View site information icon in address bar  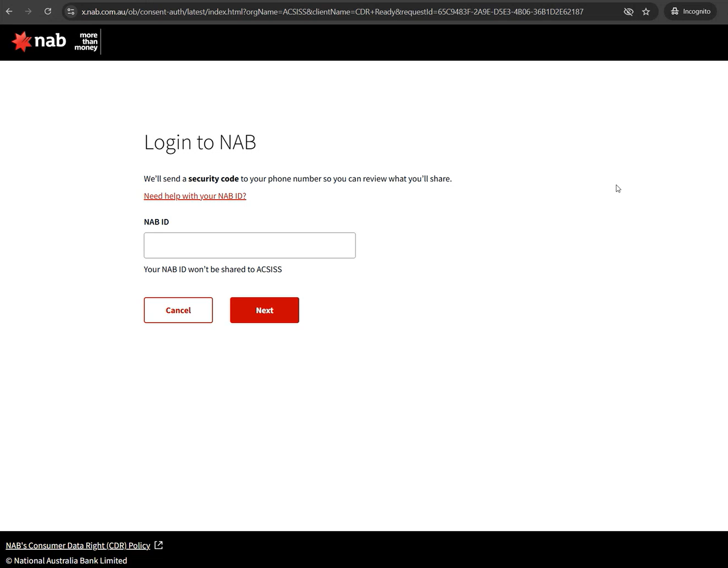[71, 12]
